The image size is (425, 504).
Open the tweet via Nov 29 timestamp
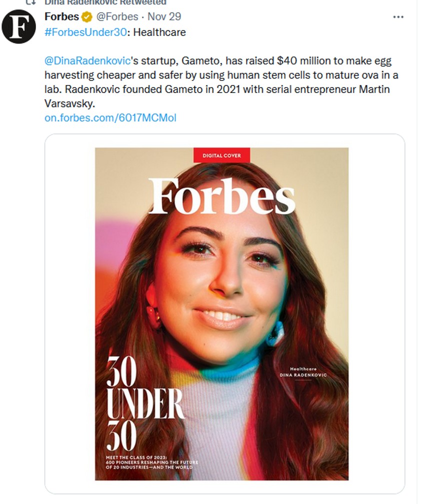click(x=164, y=16)
